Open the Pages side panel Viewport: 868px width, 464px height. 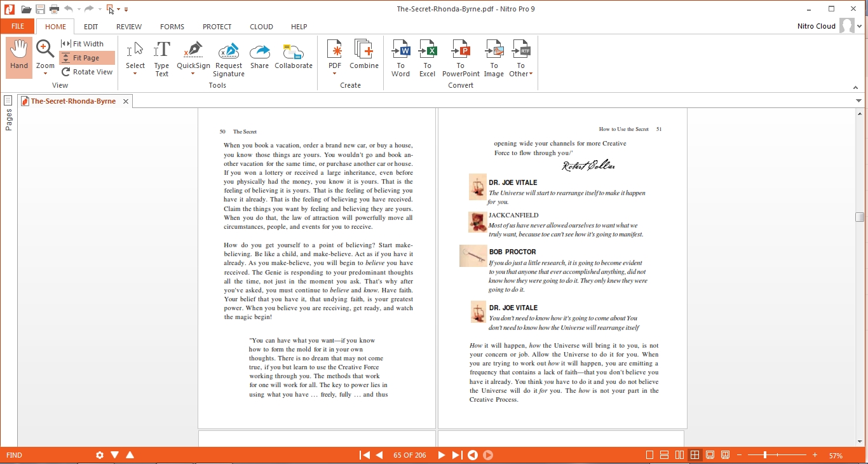[8, 113]
